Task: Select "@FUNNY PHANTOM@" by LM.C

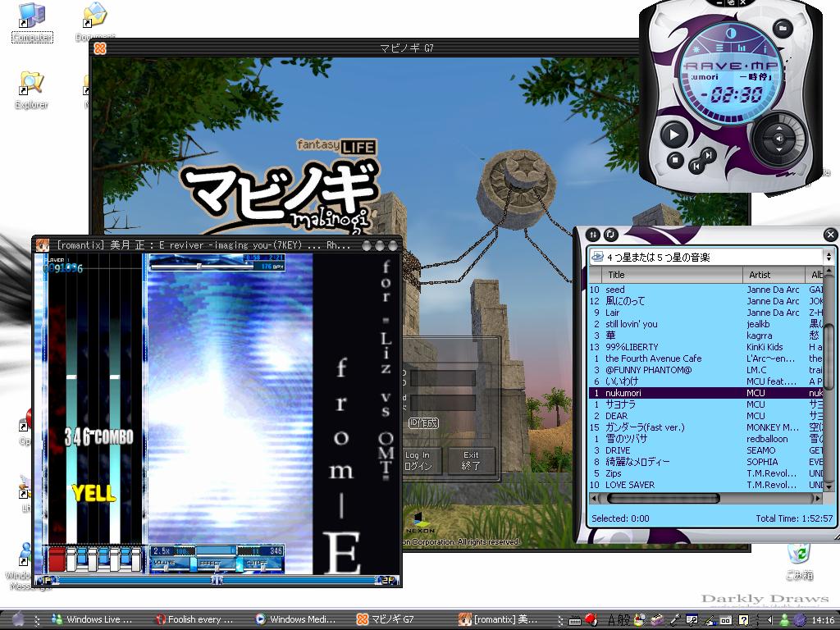Action: (x=706, y=370)
